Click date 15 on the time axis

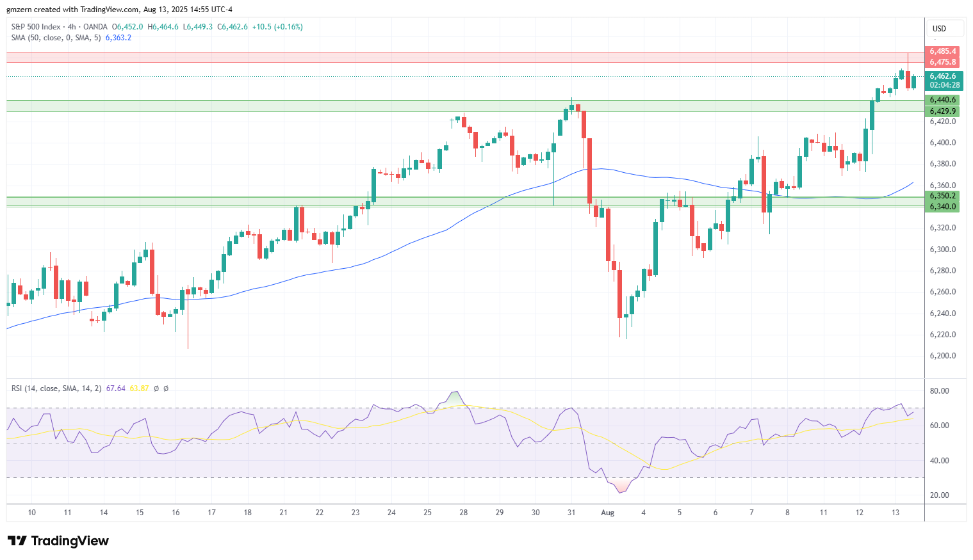(140, 513)
